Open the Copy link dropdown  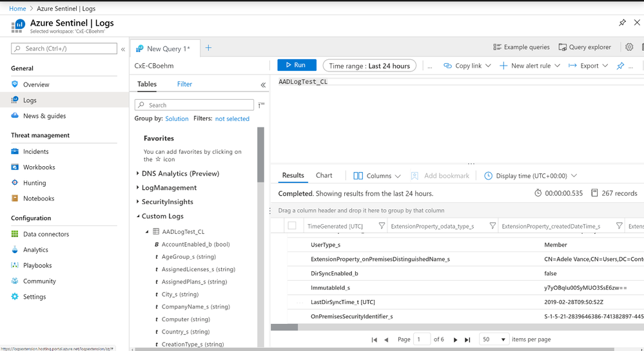467,66
